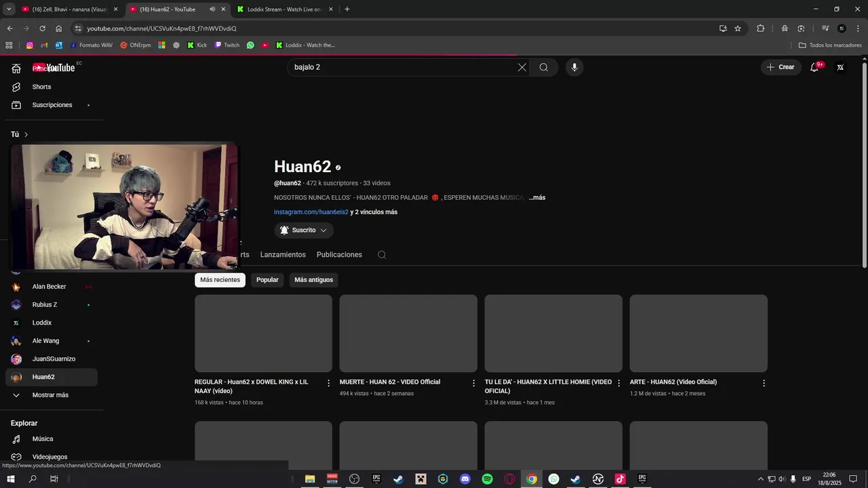The height and width of the screenshot is (488, 868).
Task: Open the instagram.com/huan6eis2 link
Action: click(311, 212)
